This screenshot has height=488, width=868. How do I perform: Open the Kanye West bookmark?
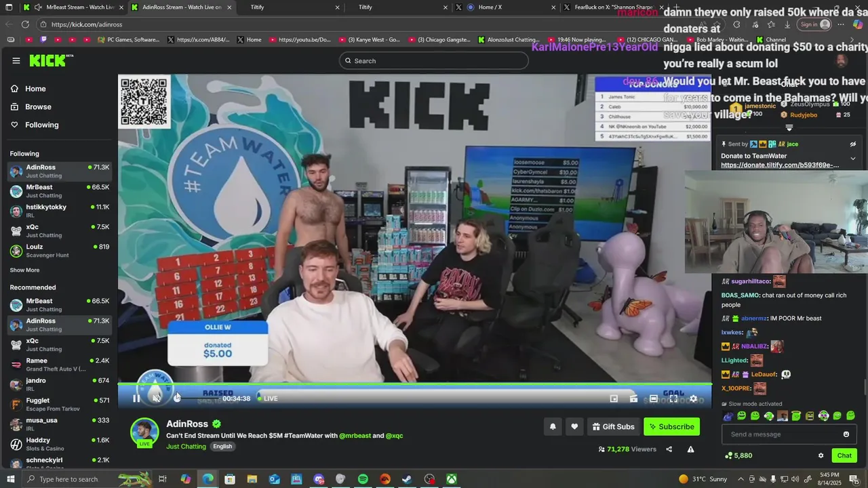point(370,40)
